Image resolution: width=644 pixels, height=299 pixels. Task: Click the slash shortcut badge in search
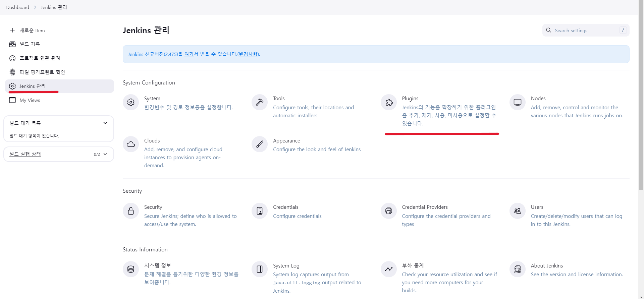(x=623, y=30)
